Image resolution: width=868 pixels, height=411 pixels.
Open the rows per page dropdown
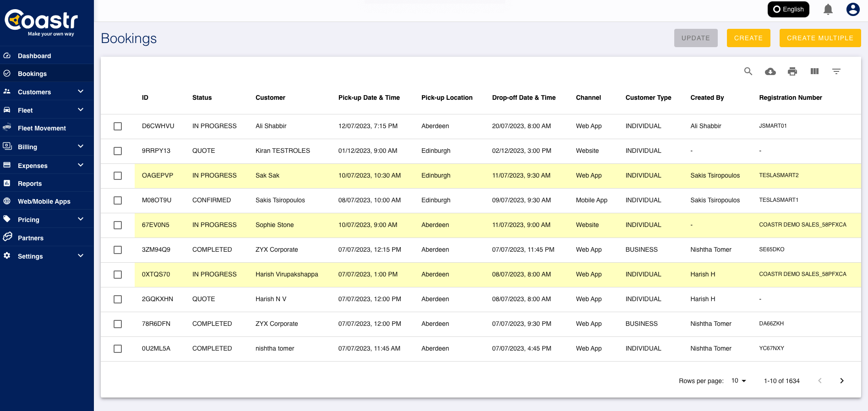pos(738,381)
